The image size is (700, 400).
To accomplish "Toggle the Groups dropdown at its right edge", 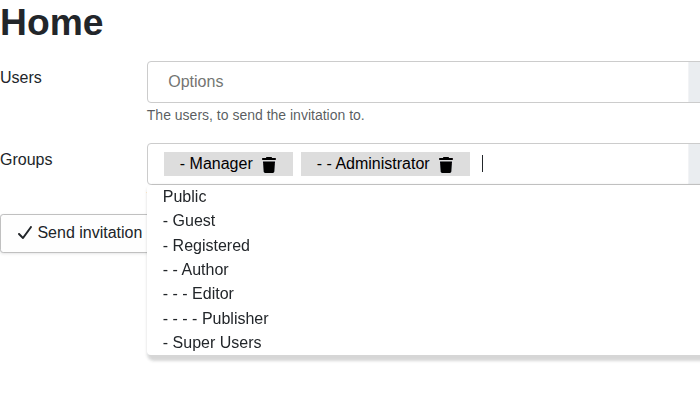I will pos(693,164).
